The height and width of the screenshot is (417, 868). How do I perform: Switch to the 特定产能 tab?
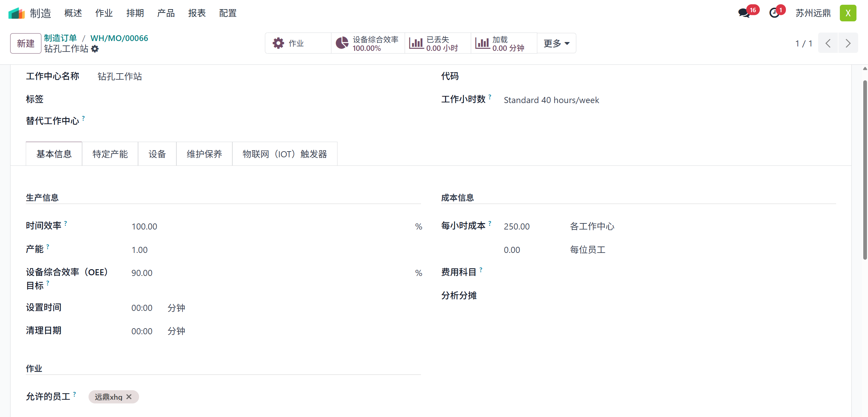110,154
